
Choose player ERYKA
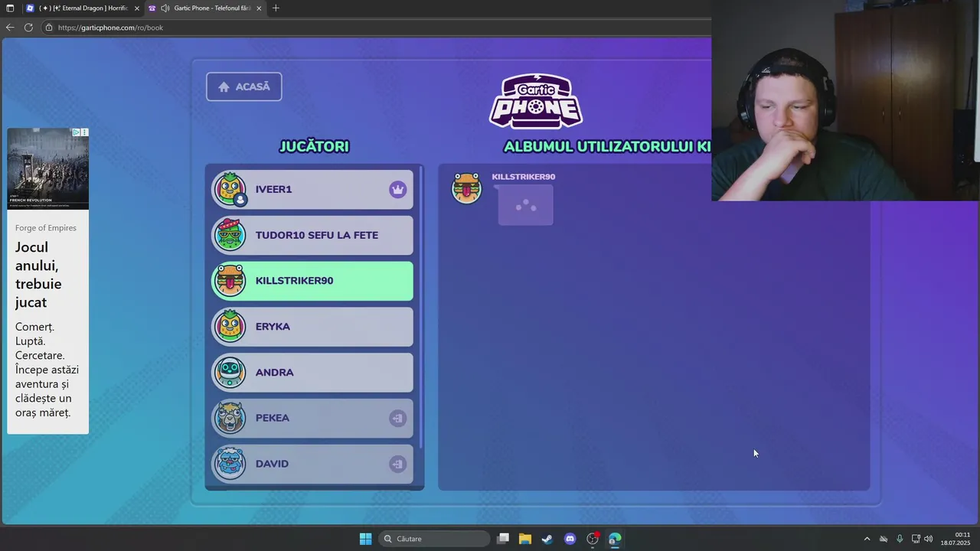tap(312, 327)
